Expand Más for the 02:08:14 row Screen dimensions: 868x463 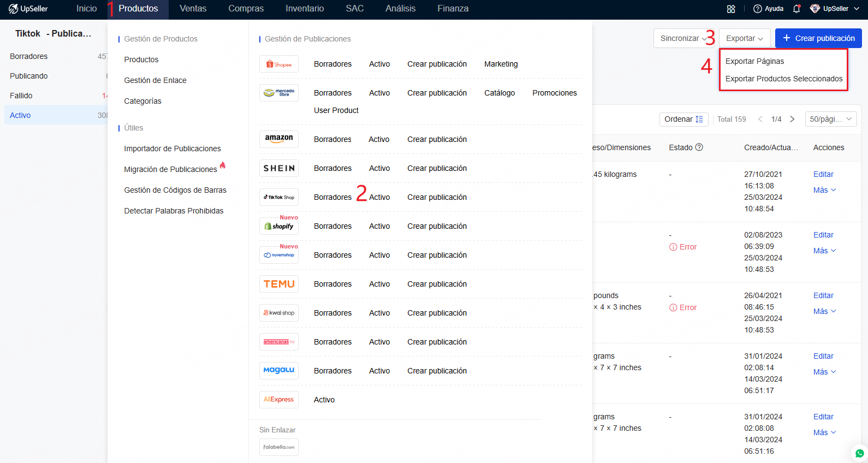[824, 372]
